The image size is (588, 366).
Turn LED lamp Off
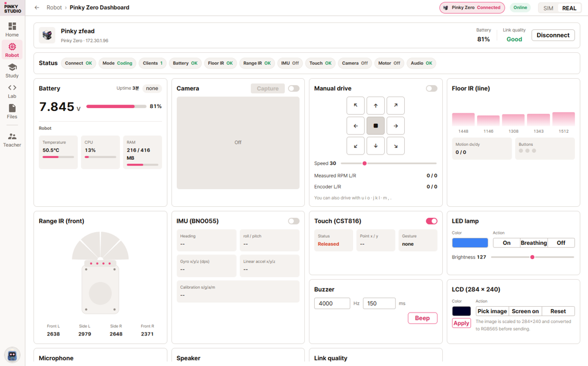[561, 243]
